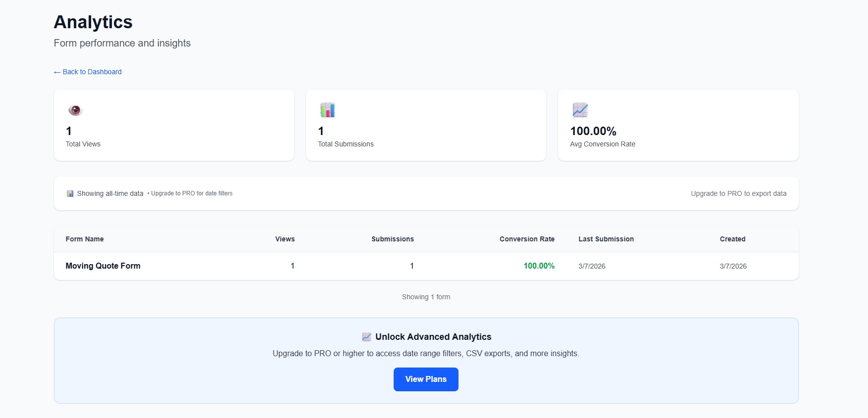Image resolution: width=868 pixels, height=418 pixels.
Task: Sort by the Last Submission column header
Action: coord(606,239)
